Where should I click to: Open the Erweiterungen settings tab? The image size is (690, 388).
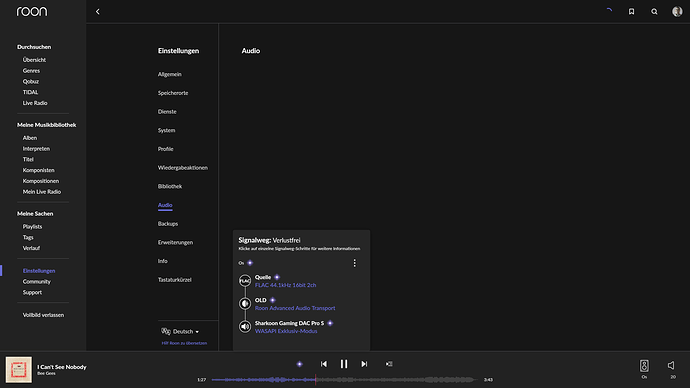pyautogui.click(x=175, y=242)
